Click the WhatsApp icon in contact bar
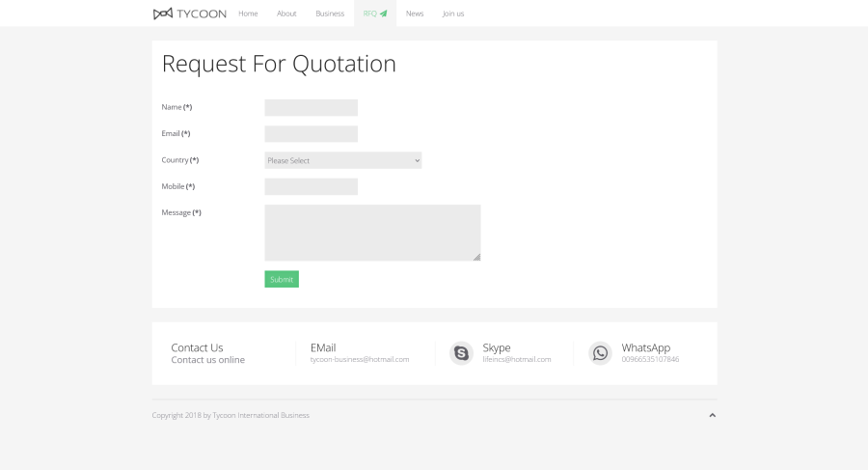 600,353
